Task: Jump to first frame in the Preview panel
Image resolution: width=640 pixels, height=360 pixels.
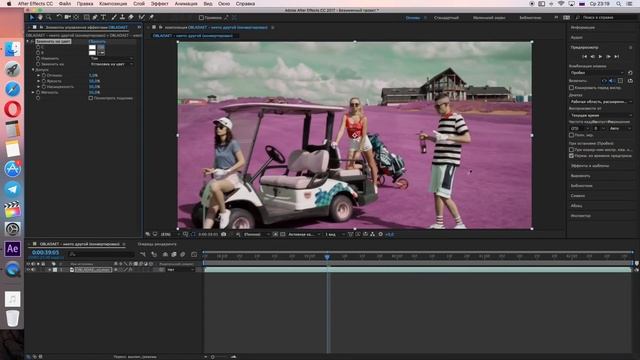Action: click(584, 56)
